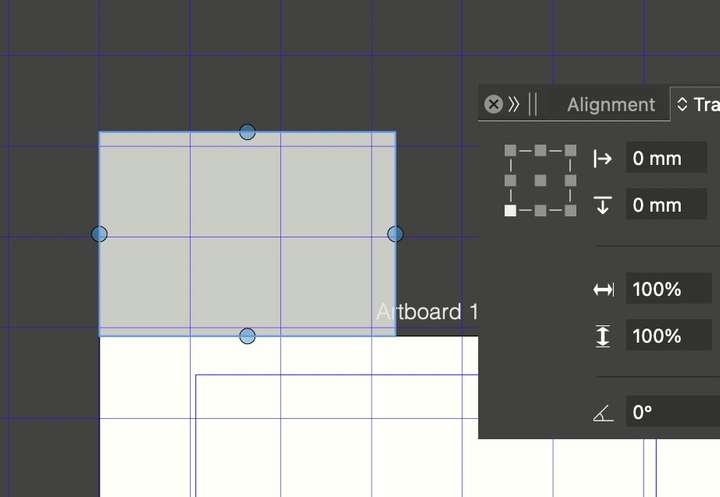This screenshot has width=720, height=497.
Task: Select bottom-right anchor point in reference grid
Action: 570,210
